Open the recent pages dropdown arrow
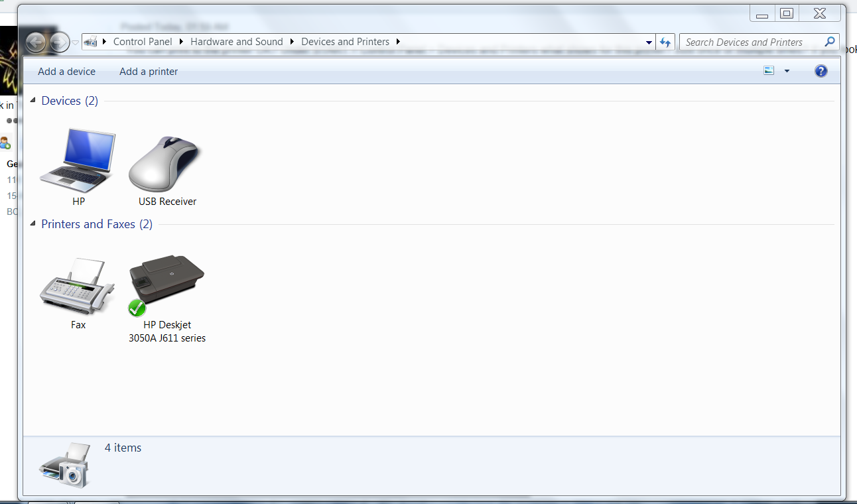The image size is (857, 504). pos(75,42)
